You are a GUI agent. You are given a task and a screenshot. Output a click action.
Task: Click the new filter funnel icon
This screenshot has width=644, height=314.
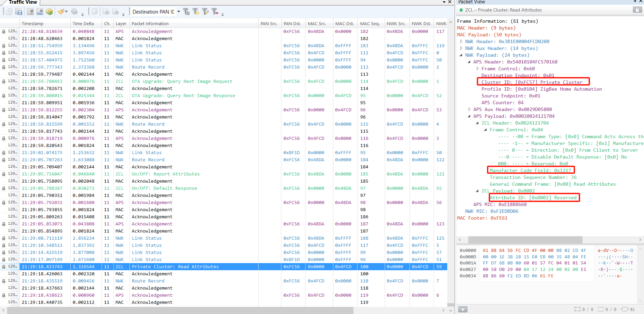[196, 12]
